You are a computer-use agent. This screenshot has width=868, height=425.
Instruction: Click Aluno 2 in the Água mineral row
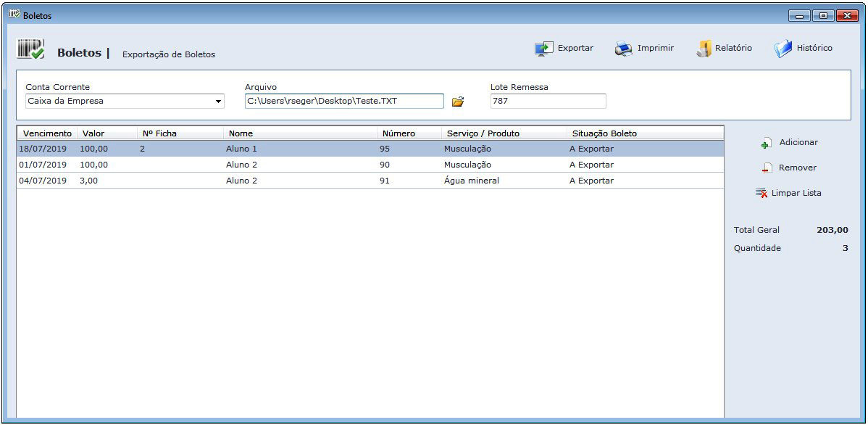tap(241, 181)
